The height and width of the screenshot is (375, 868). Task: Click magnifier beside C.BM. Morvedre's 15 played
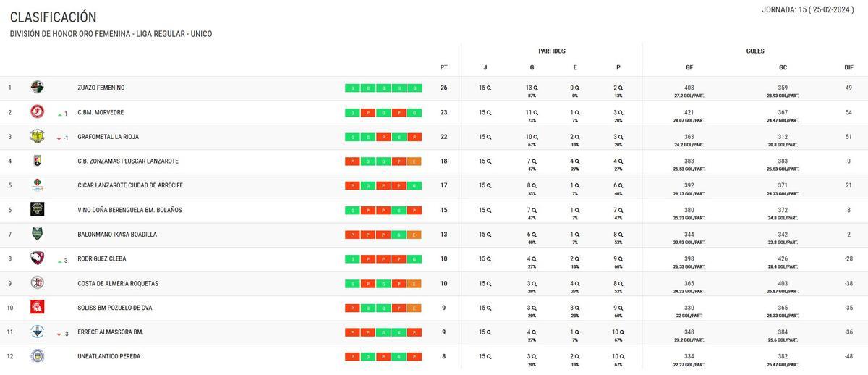pyautogui.click(x=489, y=112)
